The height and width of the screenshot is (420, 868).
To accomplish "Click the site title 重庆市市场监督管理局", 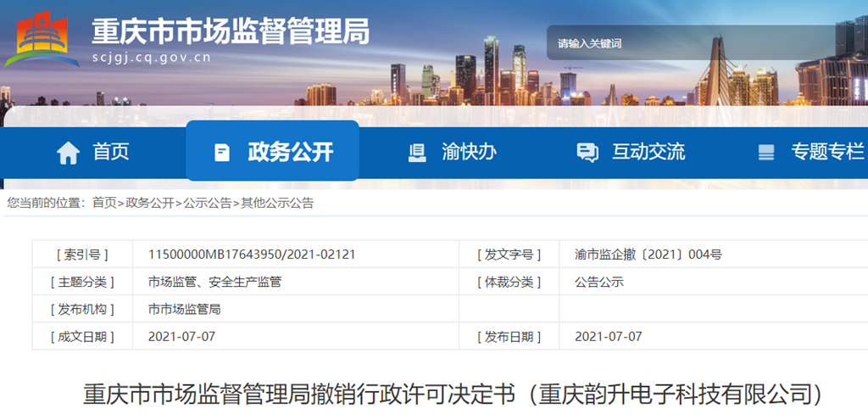I will [231, 31].
